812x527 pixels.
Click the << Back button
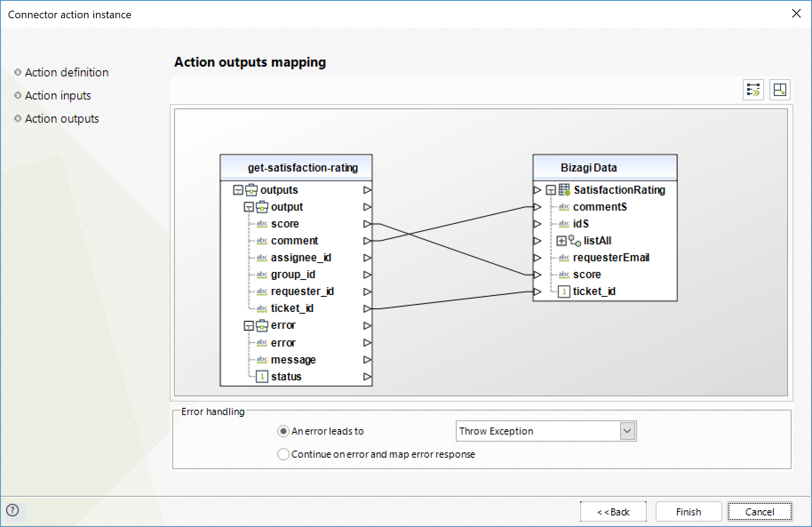613,512
